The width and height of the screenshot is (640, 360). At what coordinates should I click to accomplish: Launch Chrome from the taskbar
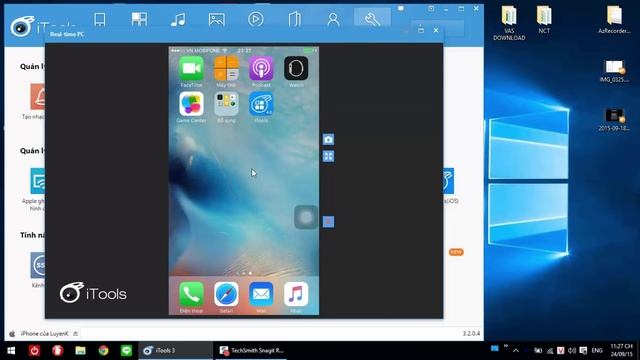pos(103,351)
